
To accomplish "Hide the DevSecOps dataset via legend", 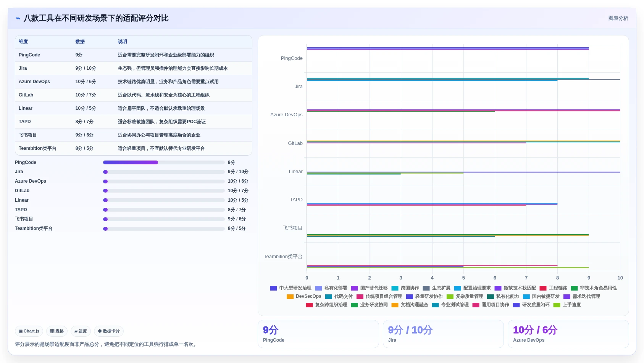I will point(304,297).
